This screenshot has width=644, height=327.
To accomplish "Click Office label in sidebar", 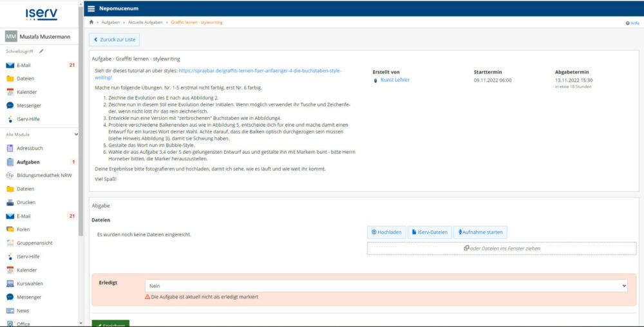I will [x=23, y=324].
